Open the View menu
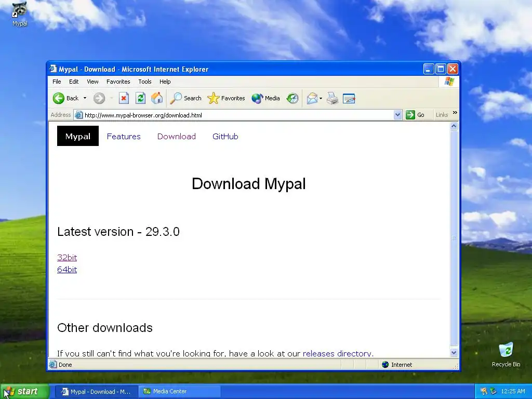The height and width of the screenshot is (399, 532). [92, 82]
